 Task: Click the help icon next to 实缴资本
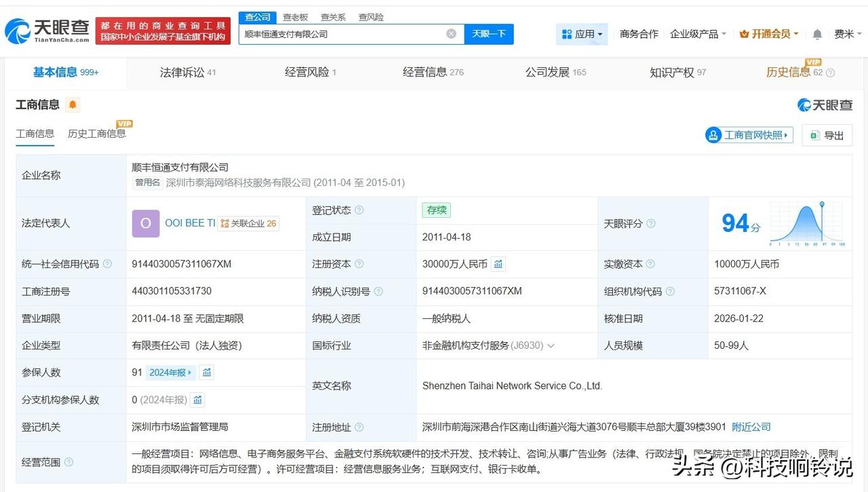click(x=650, y=264)
